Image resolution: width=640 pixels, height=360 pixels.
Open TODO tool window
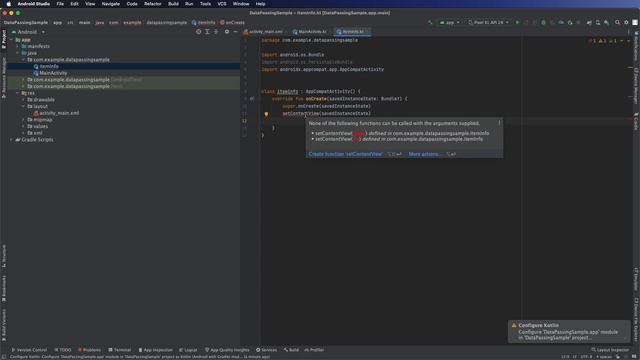[62, 350]
